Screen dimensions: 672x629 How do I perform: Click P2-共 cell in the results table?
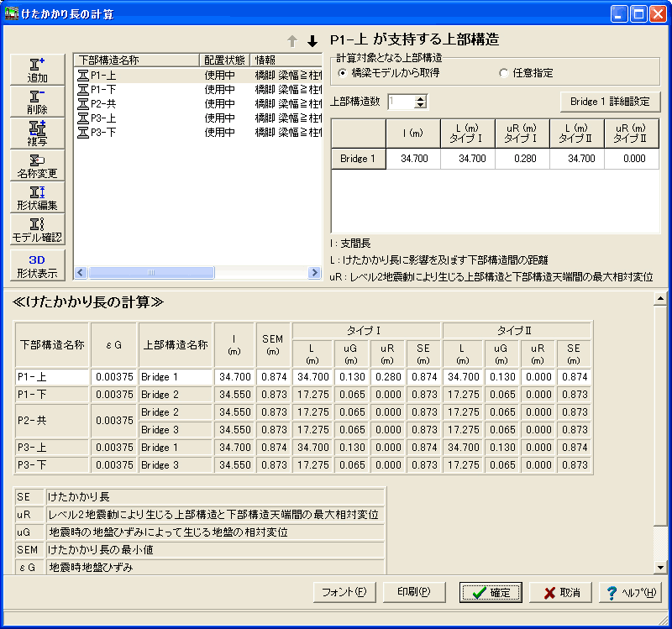[x=52, y=421]
